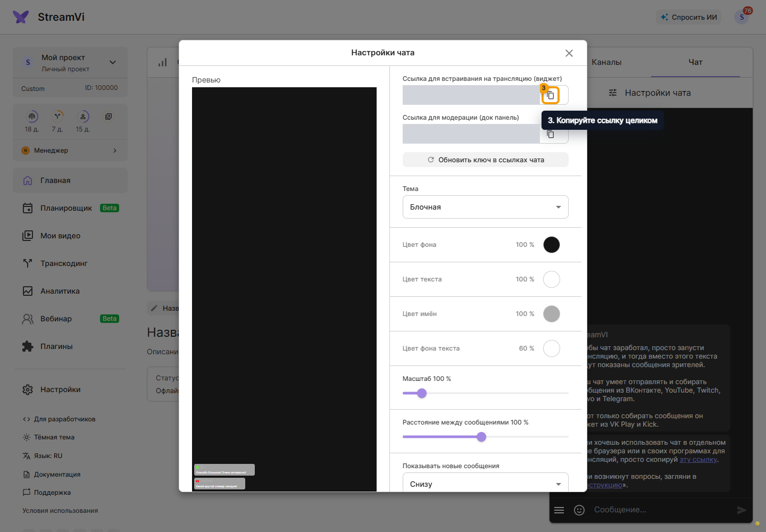
Task: Click the ID: 100000 text
Action: tap(102, 88)
